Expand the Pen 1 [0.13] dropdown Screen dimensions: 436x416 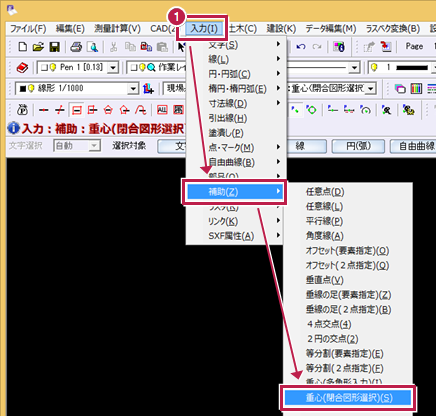coord(113,68)
